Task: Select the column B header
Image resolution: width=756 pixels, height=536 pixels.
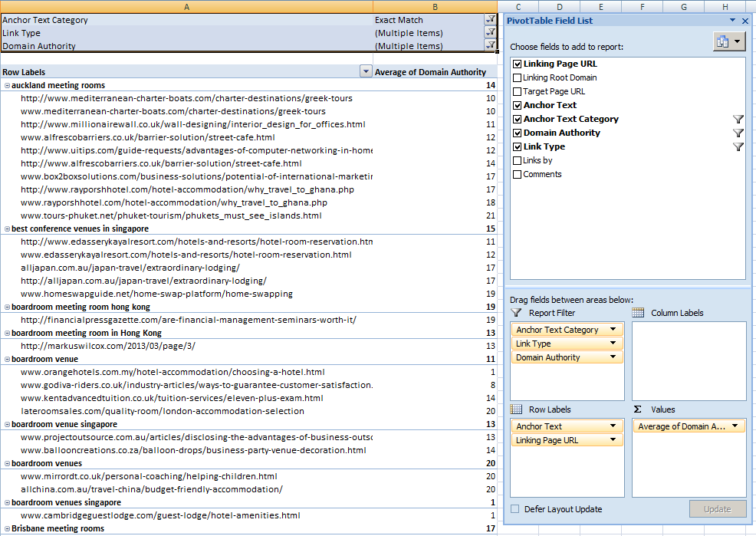Action: coord(435,6)
